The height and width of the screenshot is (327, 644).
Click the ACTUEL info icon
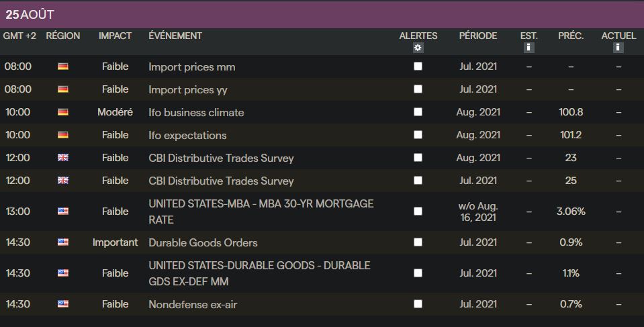pyautogui.click(x=618, y=48)
